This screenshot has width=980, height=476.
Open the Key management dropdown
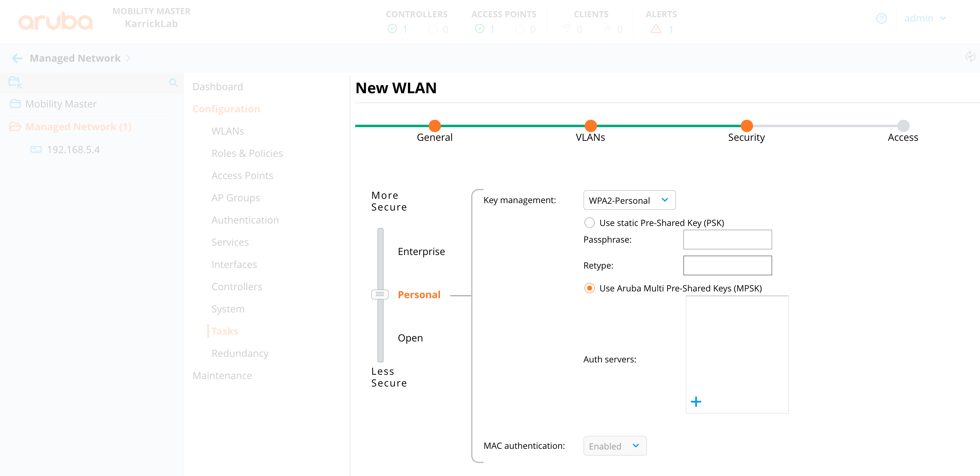click(x=629, y=200)
